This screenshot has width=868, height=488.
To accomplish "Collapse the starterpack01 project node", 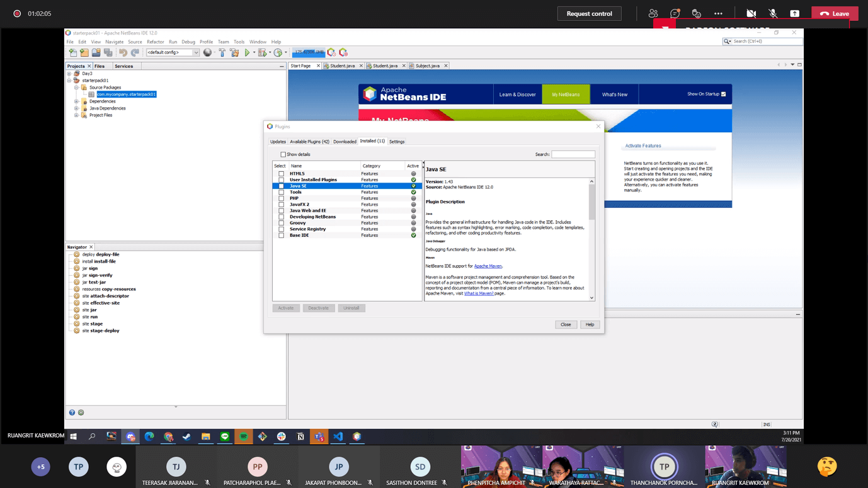I will (69, 81).
